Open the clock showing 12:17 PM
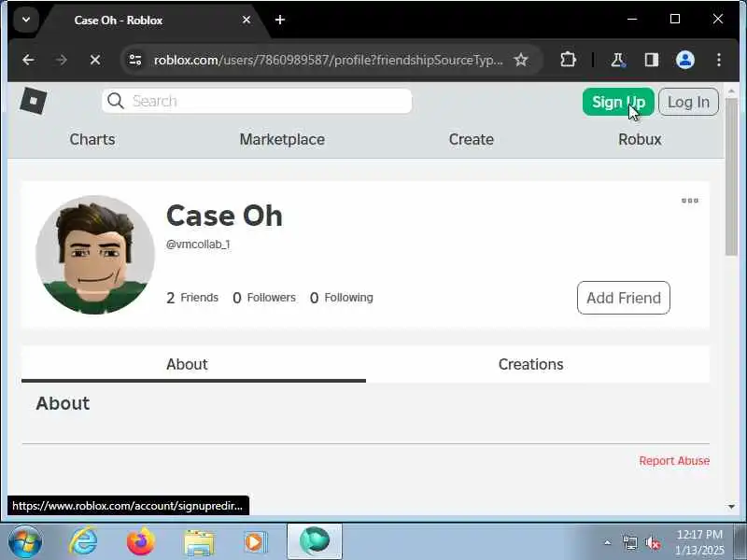The width and height of the screenshot is (747, 560). pos(699,542)
